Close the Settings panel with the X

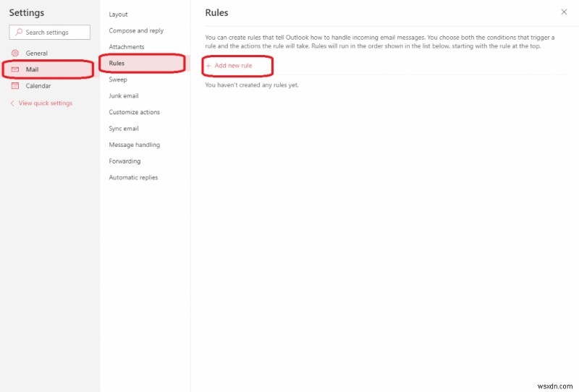(x=564, y=12)
